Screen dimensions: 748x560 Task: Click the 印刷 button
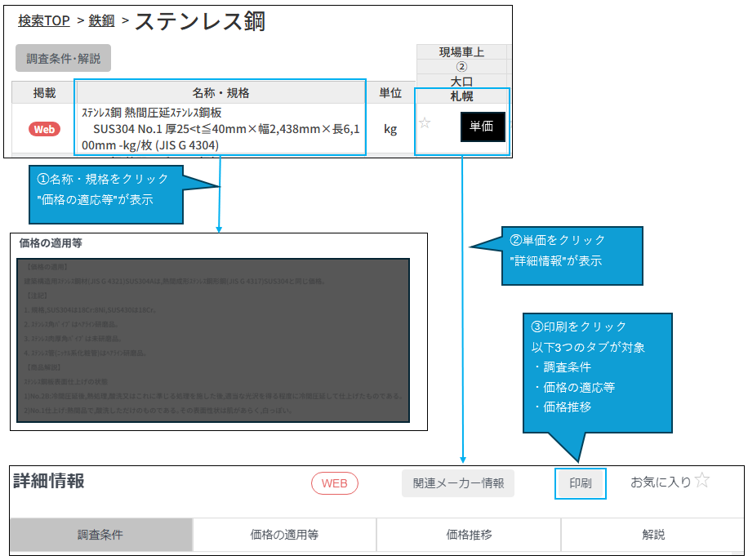point(581,483)
